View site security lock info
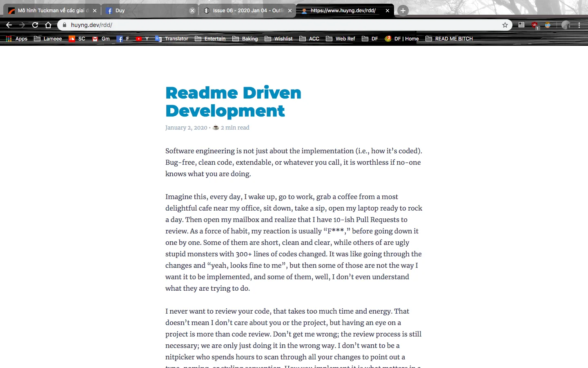The width and height of the screenshot is (588, 368). click(x=65, y=25)
